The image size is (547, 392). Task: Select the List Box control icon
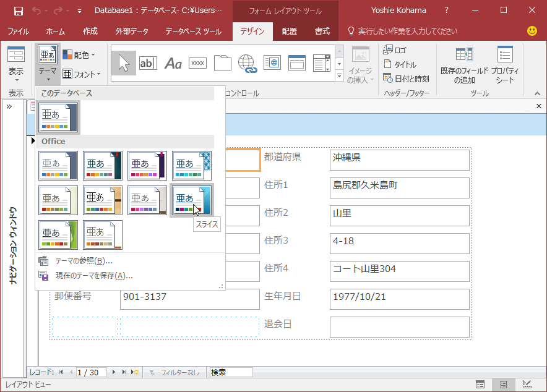(x=322, y=63)
